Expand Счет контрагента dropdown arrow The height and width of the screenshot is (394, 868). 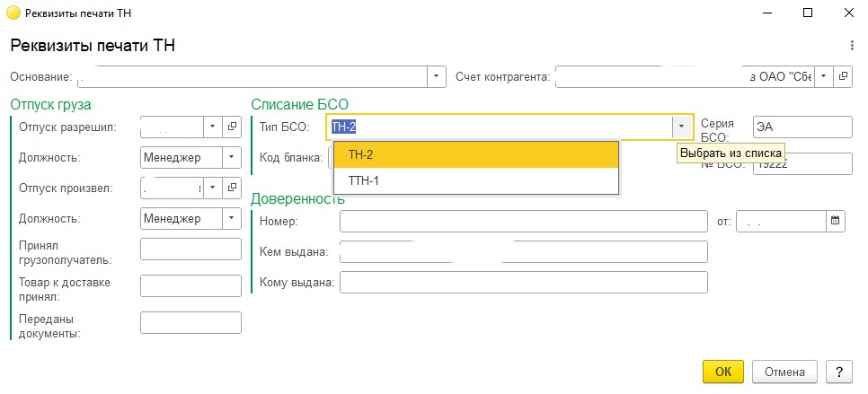(x=823, y=77)
